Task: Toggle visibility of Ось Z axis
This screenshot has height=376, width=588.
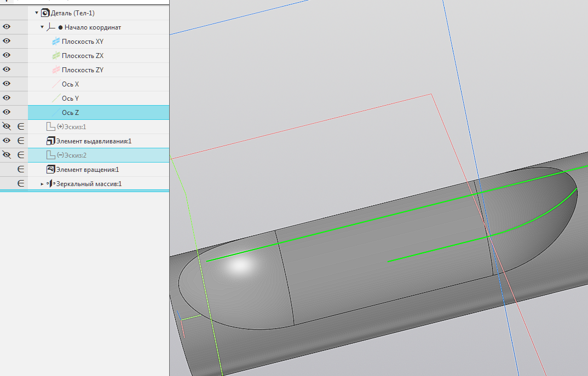Action: tap(7, 113)
